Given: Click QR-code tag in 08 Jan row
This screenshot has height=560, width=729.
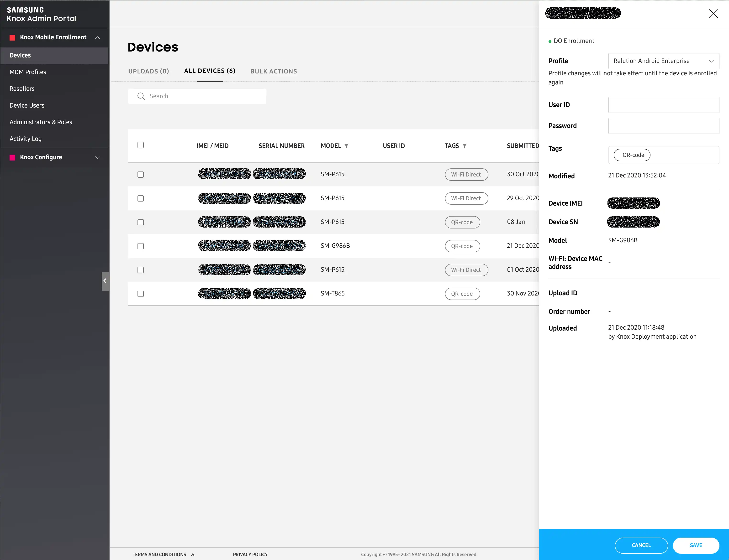Looking at the screenshot, I should [462, 222].
